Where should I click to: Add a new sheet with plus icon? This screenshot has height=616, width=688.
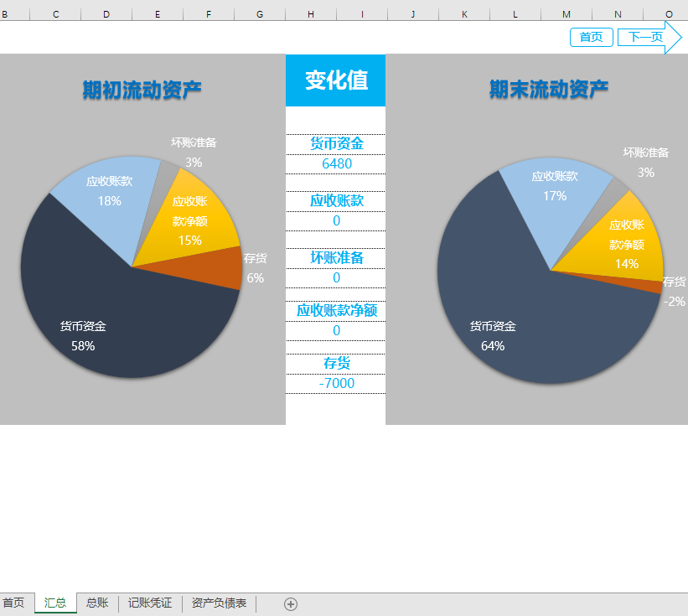click(291, 604)
